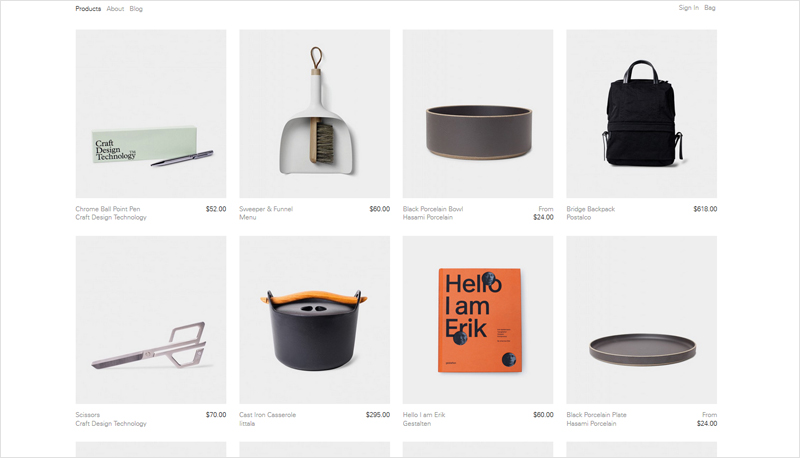The width and height of the screenshot is (800, 458).
Task: Click the Cast Iron Casserole title
Action: click(x=268, y=415)
